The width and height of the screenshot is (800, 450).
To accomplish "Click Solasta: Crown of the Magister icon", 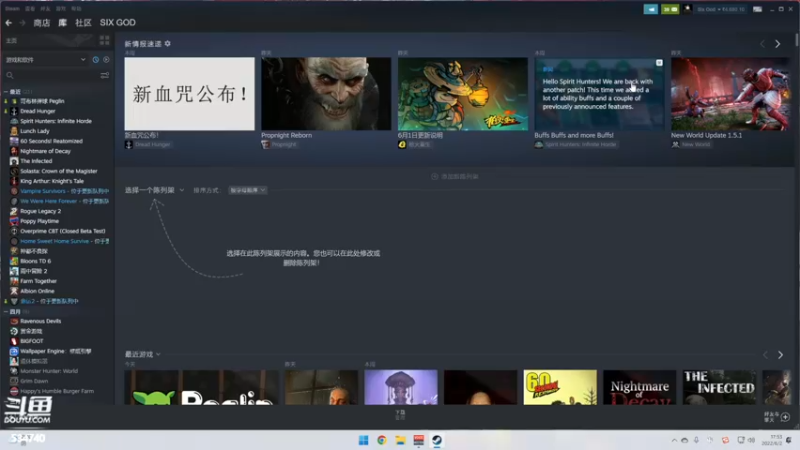I will (14, 171).
